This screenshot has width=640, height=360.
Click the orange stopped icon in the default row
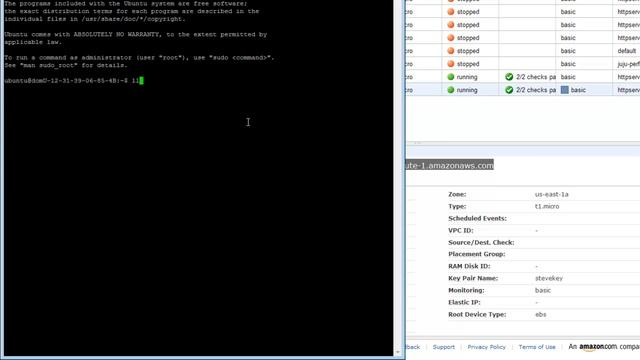coord(451,51)
